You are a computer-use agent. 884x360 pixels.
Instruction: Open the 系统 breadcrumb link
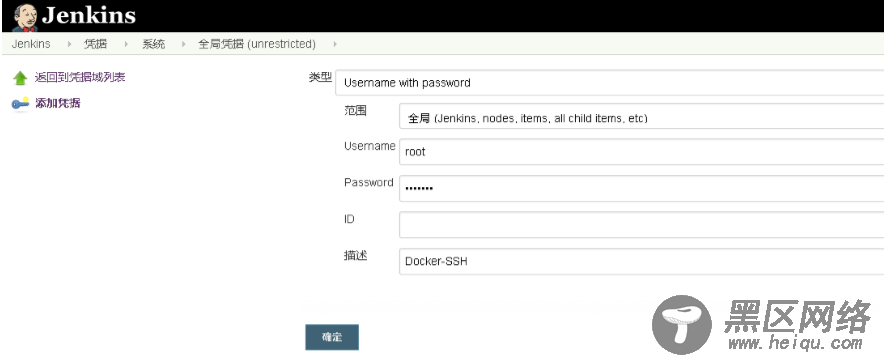[153, 44]
